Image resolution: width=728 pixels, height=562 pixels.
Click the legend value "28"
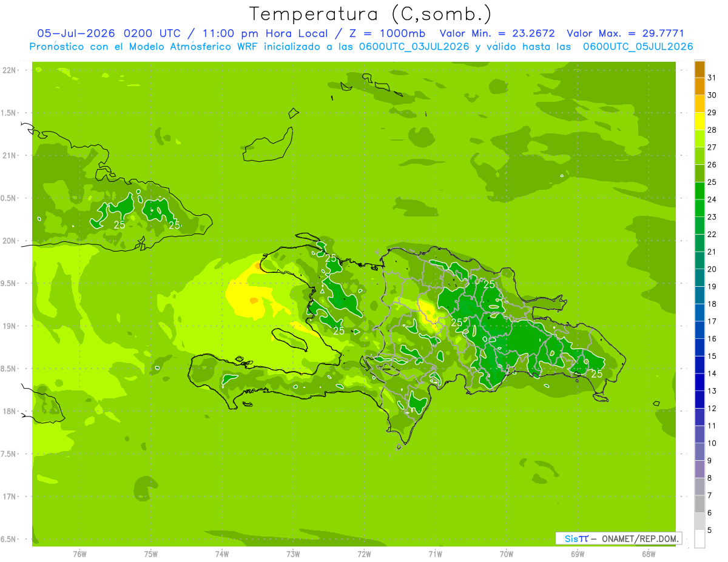point(712,130)
